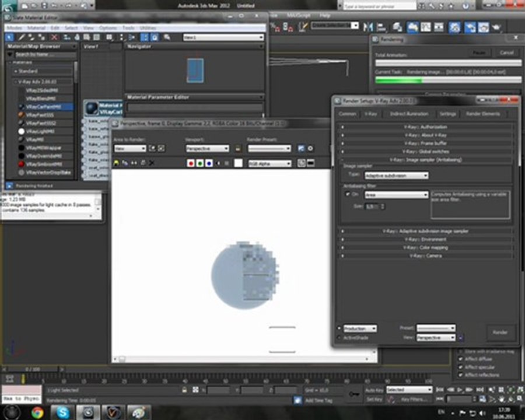Image resolution: width=525 pixels, height=420 pixels.
Task: Open Skype from the taskbar
Action: (62, 412)
